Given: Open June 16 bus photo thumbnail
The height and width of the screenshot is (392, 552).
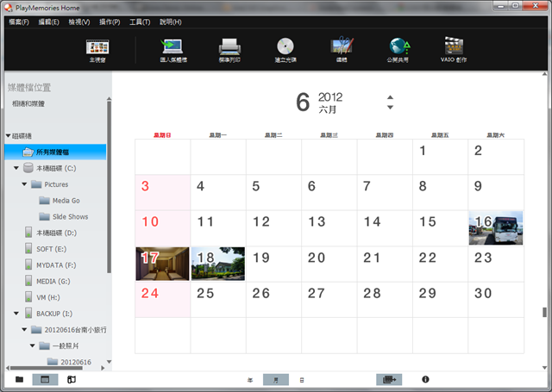Looking at the screenshot, I should [x=496, y=227].
